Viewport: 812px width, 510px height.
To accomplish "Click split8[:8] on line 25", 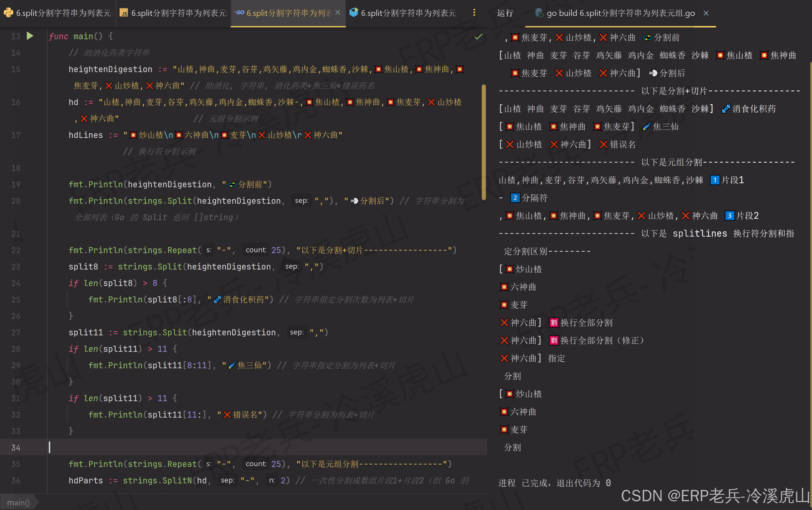I will (172, 299).
